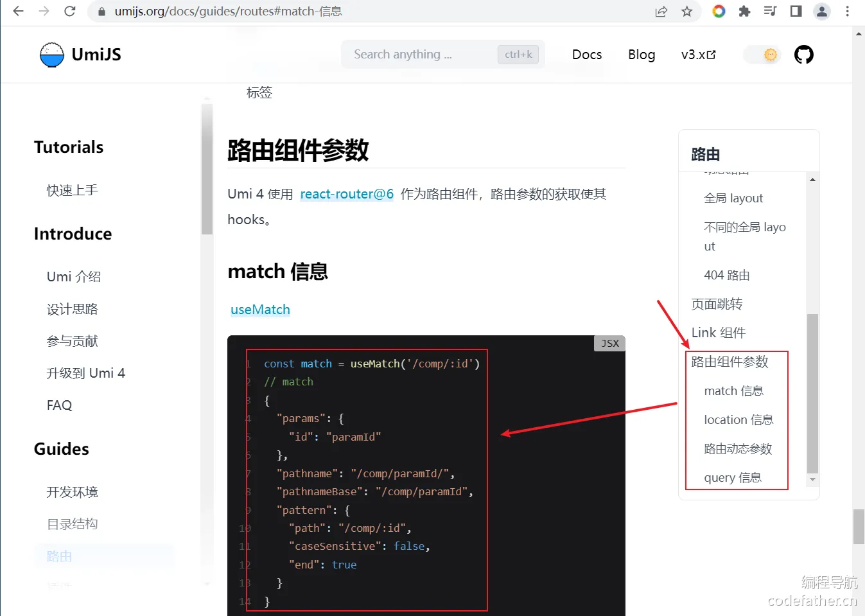Jump to 路由组件参数 in contents
The width and height of the screenshot is (865, 616).
pyautogui.click(x=730, y=362)
